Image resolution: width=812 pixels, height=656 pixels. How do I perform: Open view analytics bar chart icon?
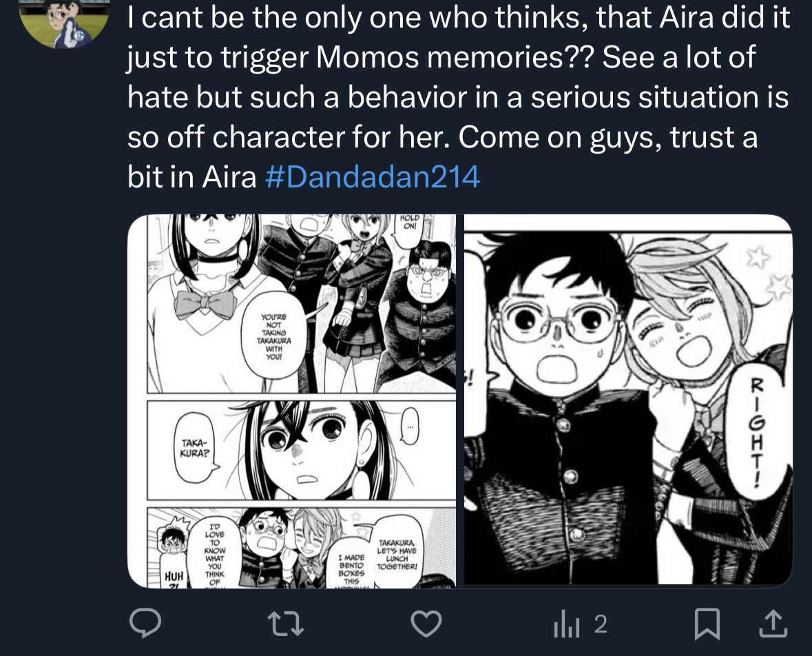pyautogui.click(x=567, y=624)
